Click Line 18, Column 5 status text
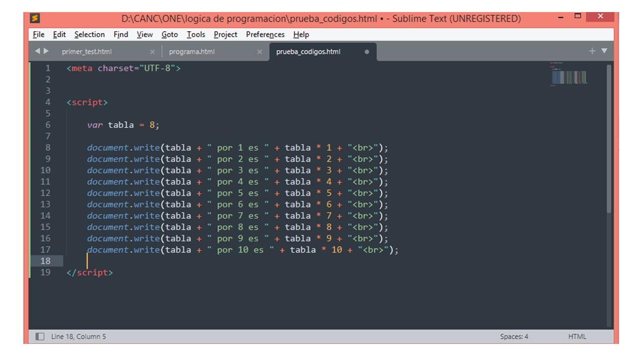Screen dimensions: 644x362 [x=78, y=336]
